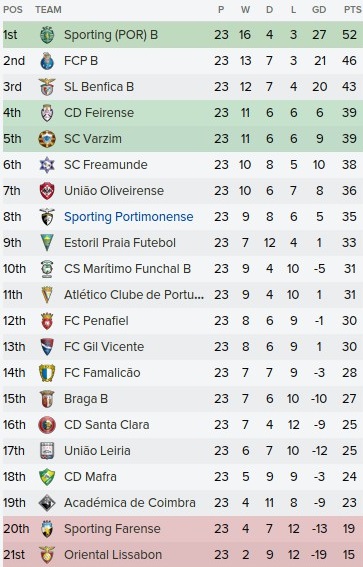
Task: Open the CD Feirense team name
Action: pos(99,113)
